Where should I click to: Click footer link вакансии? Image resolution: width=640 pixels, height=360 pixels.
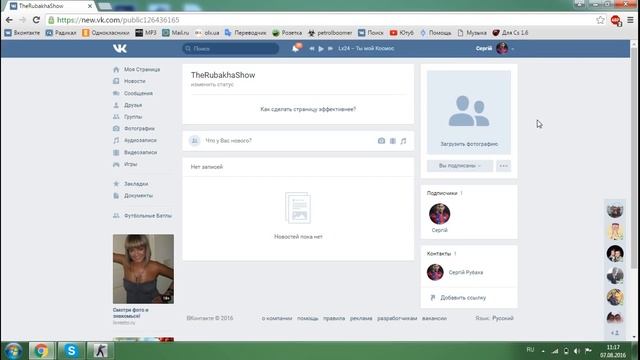[434, 318]
